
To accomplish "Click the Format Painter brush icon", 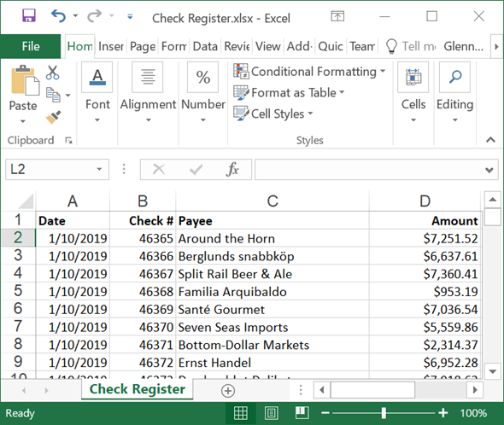I will coord(53,117).
